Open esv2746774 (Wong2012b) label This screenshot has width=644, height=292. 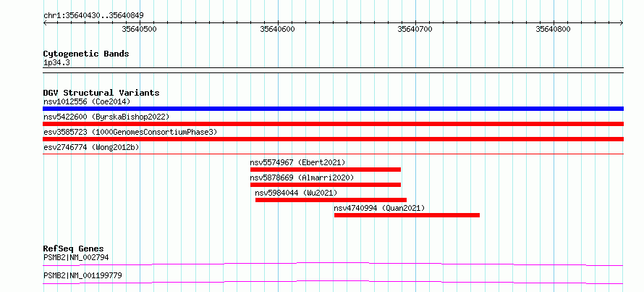(91, 147)
